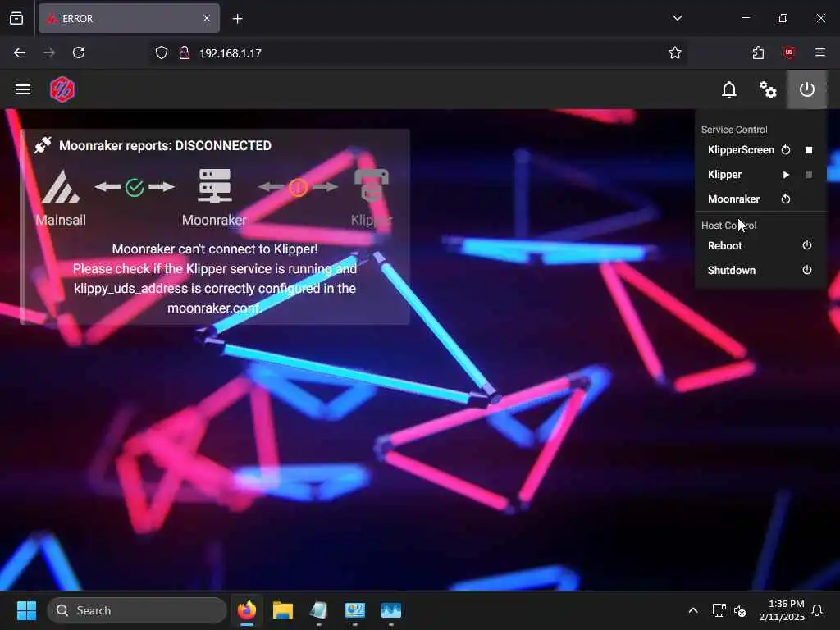Open the Firefox View button
840x630 pixels.
point(16,19)
